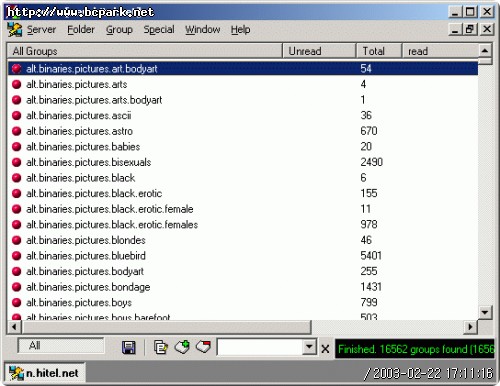
Task: Click the red ball beside alt.binaries.pictures.boys
Action: (16, 303)
